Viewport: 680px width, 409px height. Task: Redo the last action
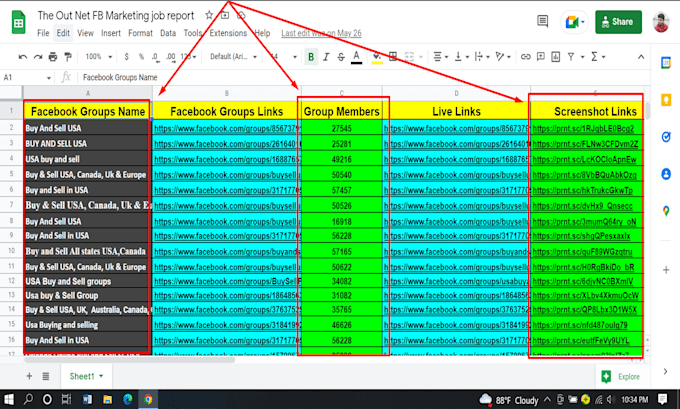coord(38,57)
